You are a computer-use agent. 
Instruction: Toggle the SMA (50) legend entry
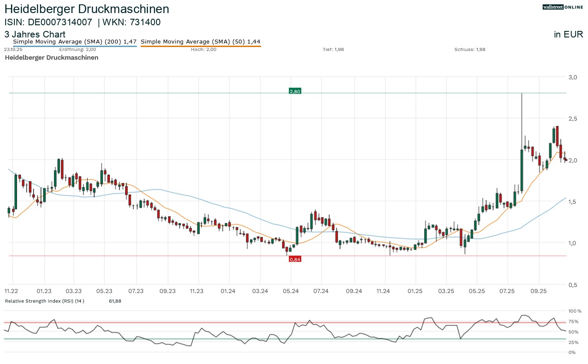[x=201, y=42]
